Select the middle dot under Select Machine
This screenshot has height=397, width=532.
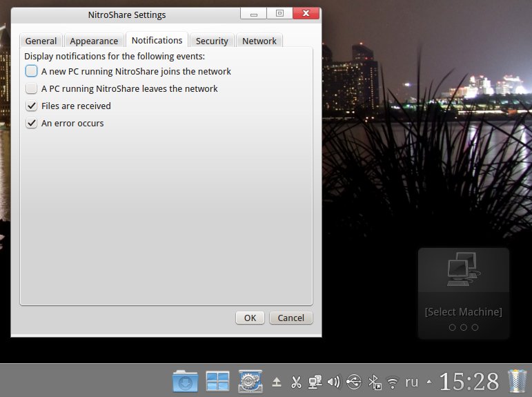click(464, 327)
